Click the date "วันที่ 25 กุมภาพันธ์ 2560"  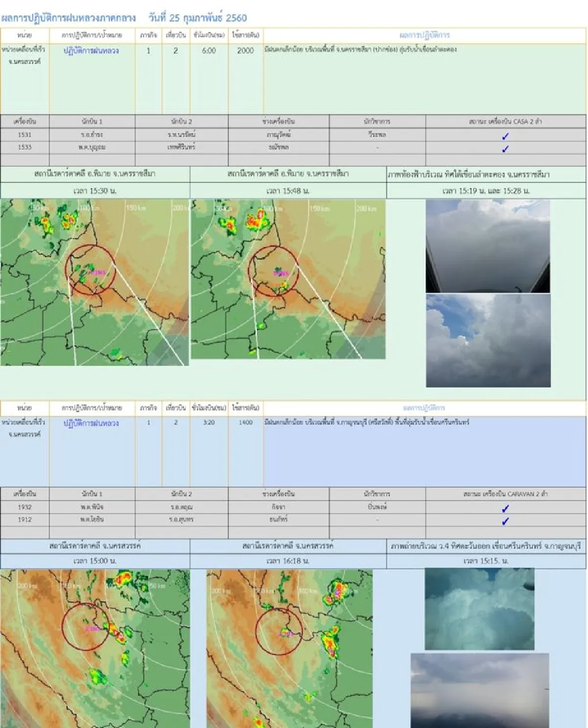(x=198, y=18)
